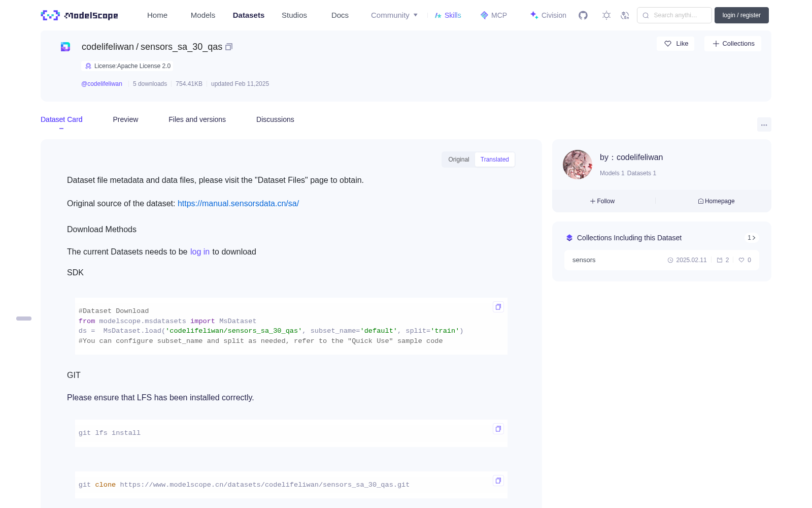Add dataset to Collections
Image resolution: width=812 pixels, height=508 pixels.
coord(733,44)
